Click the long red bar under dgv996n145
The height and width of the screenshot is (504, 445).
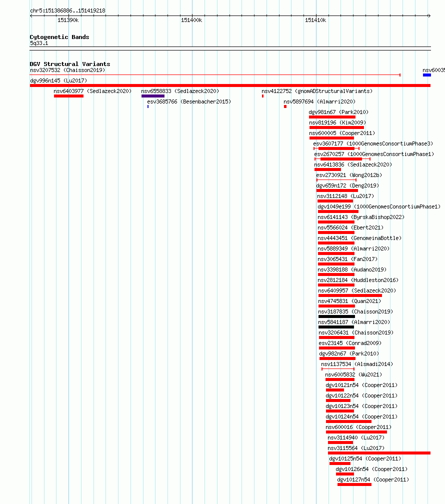tap(230, 85)
